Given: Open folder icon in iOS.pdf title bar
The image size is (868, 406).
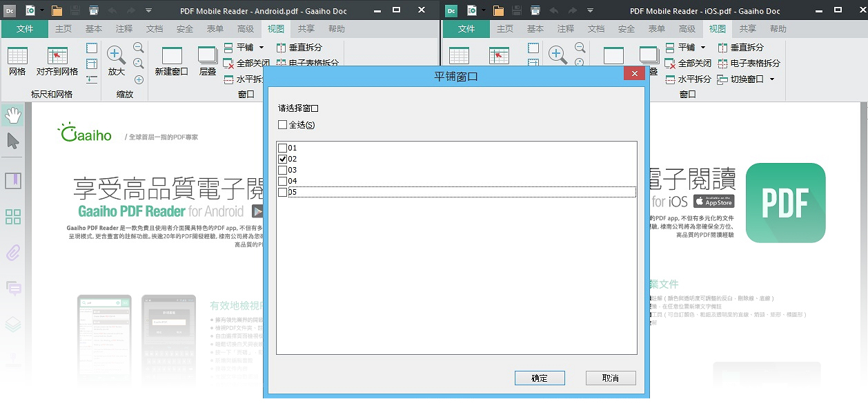Looking at the screenshot, I should tap(499, 10).
